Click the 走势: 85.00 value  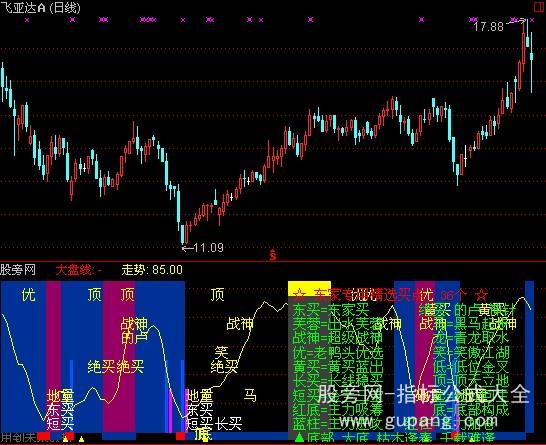(x=152, y=270)
